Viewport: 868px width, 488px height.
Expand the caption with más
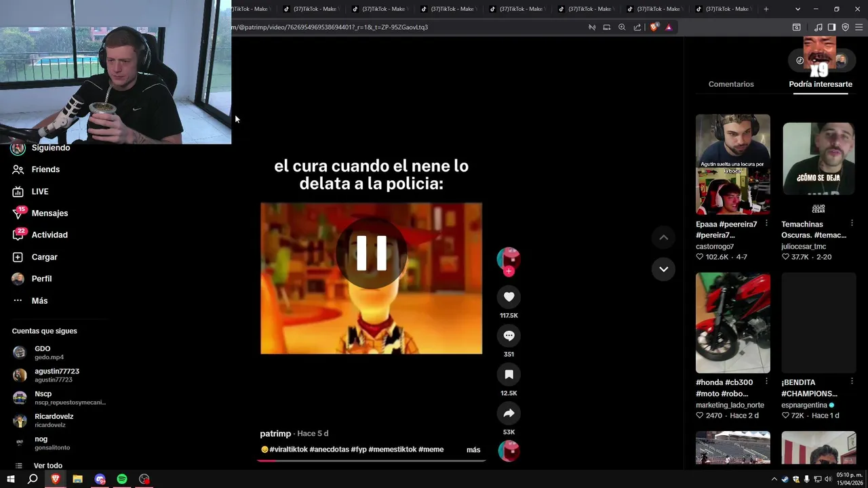coord(473,450)
